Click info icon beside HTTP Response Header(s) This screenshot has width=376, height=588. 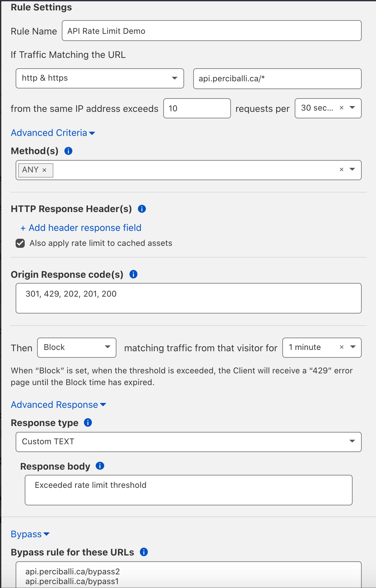[142, 209]
